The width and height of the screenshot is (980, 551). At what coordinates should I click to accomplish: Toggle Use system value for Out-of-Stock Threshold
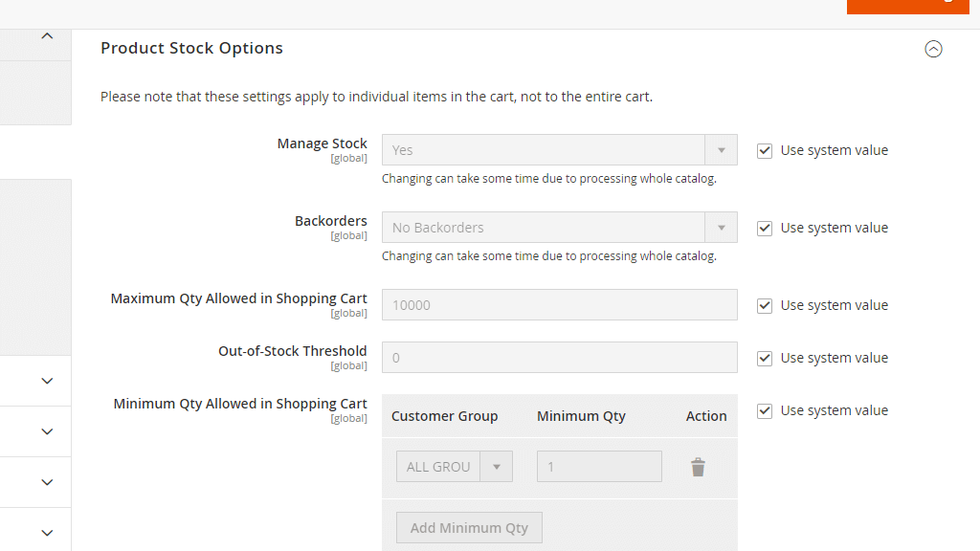(x=765, y=358)
